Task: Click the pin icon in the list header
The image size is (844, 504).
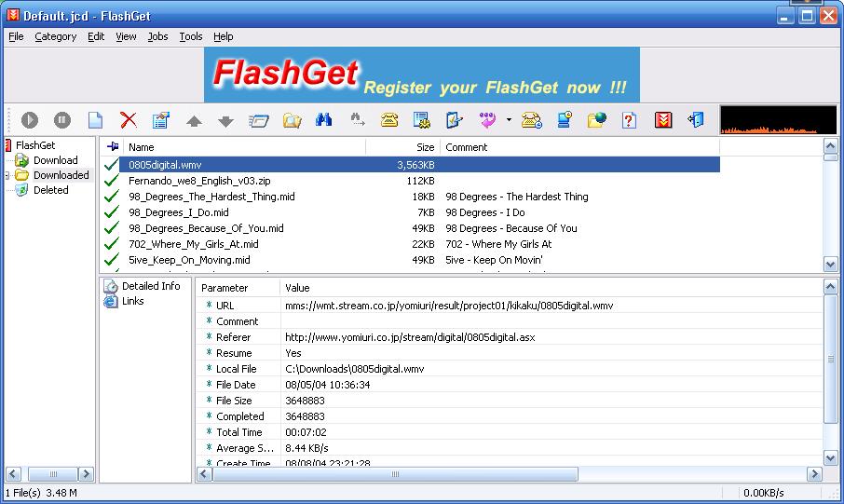Action: coord(113,146)
